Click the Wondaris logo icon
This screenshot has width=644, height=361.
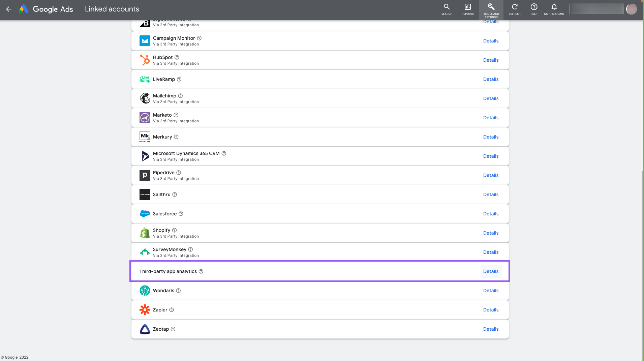145,291
